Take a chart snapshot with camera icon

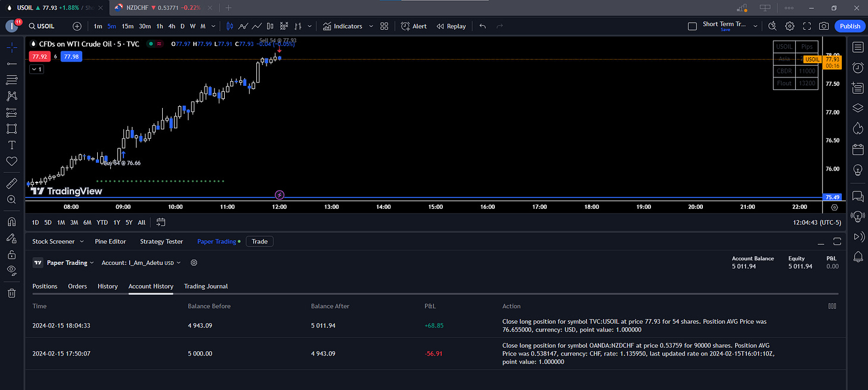tap(824, 26)
